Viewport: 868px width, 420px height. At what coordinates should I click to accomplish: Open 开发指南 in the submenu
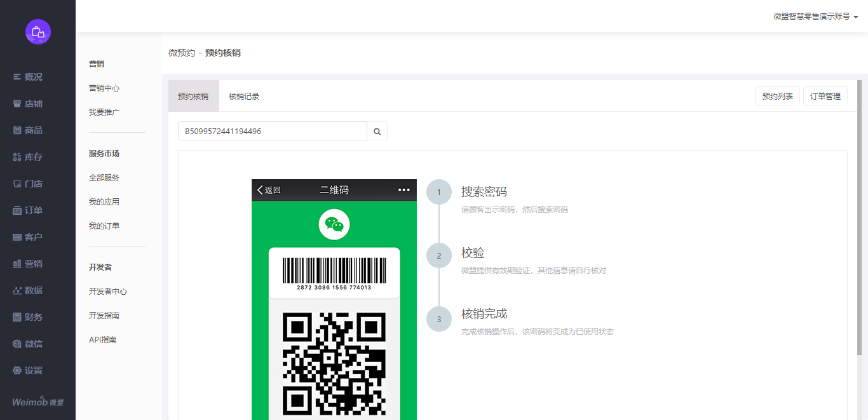point(104,316)
